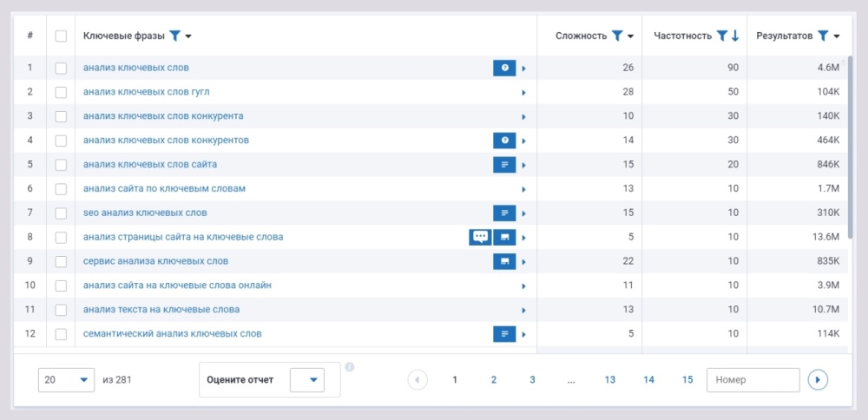Click the info icon near Оцените отчет
Screen dimensions: 868x420
[350, 367]
